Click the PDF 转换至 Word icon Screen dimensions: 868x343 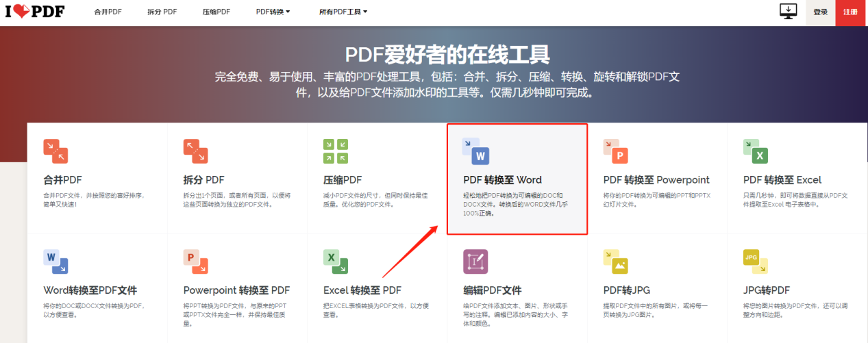[475, 151]
